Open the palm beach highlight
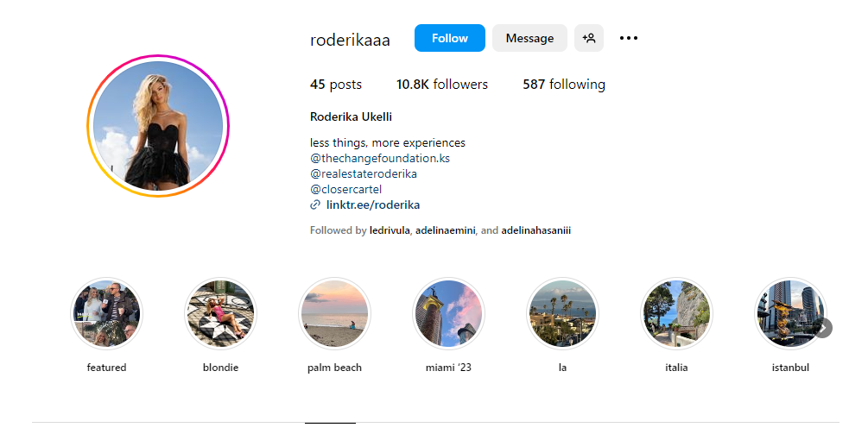868x434 pixels. [334, 313]
